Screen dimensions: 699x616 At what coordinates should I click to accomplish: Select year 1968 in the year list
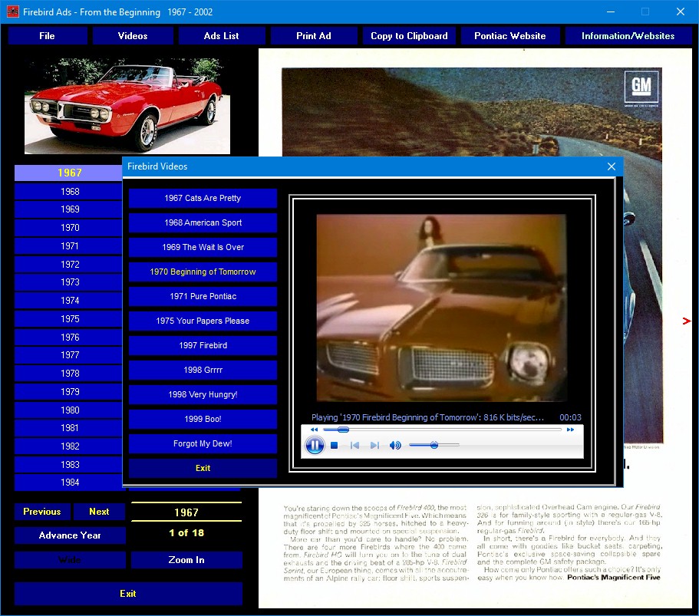(68, 191)
